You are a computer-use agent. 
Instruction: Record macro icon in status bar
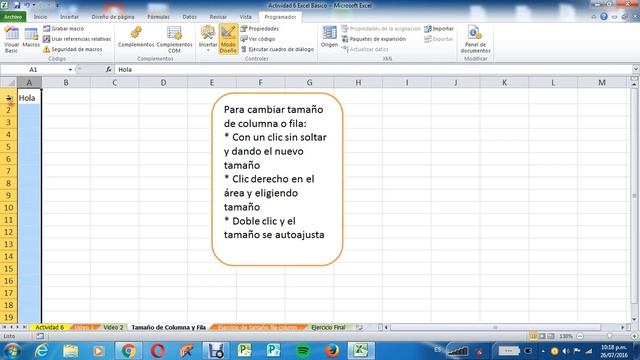point(40,336)
